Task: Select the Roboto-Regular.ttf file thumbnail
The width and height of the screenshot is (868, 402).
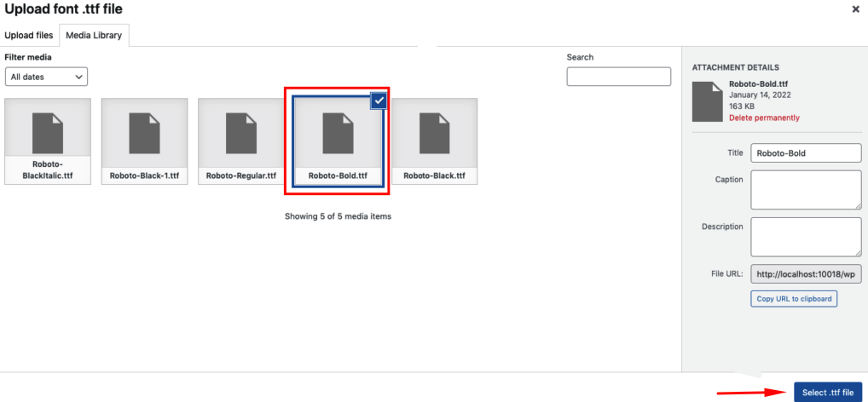Action: point(241,141)
